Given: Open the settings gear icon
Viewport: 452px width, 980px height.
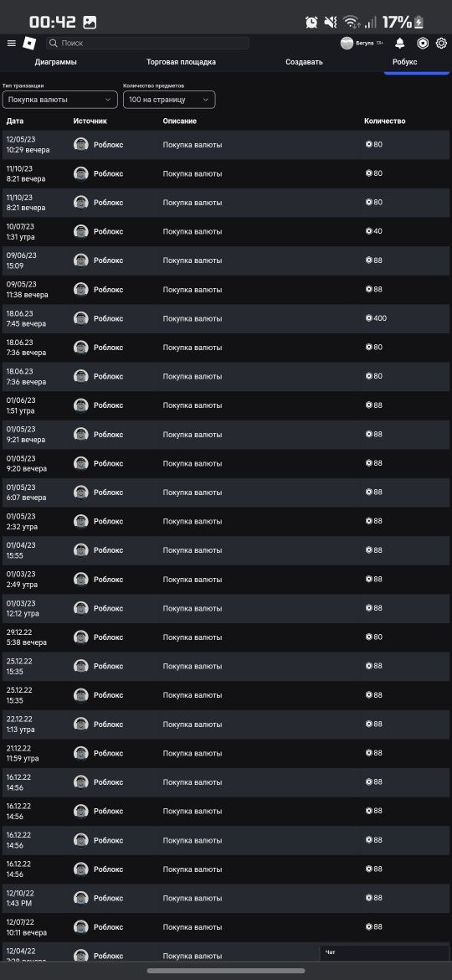Looking at the screenshot, I should 441,43.
